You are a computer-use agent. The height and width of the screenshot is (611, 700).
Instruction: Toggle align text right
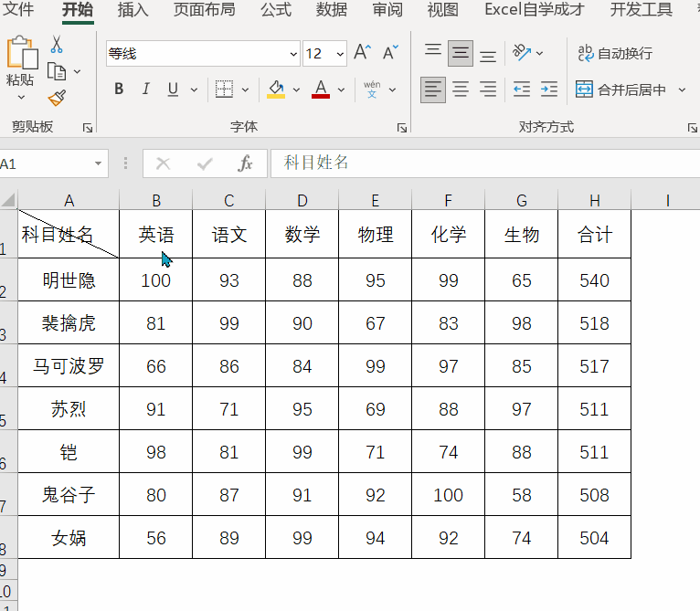click(x=488, y=90)
